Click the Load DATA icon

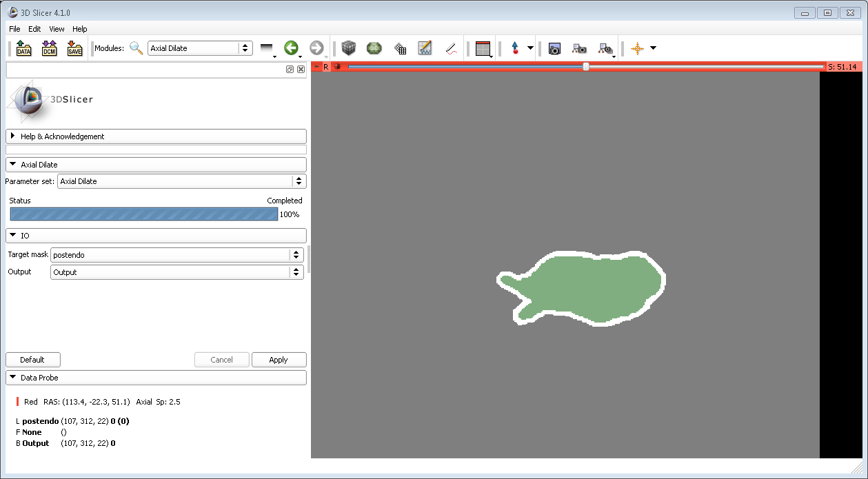click(24, 48)
